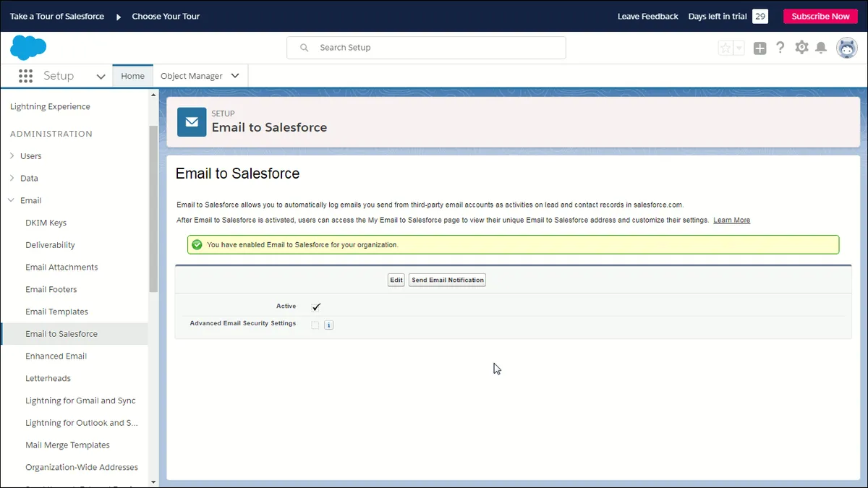Open Organization-Wide Addresses in the sidebar
Screen dimensions: 868x488
(x=82, y=468)
